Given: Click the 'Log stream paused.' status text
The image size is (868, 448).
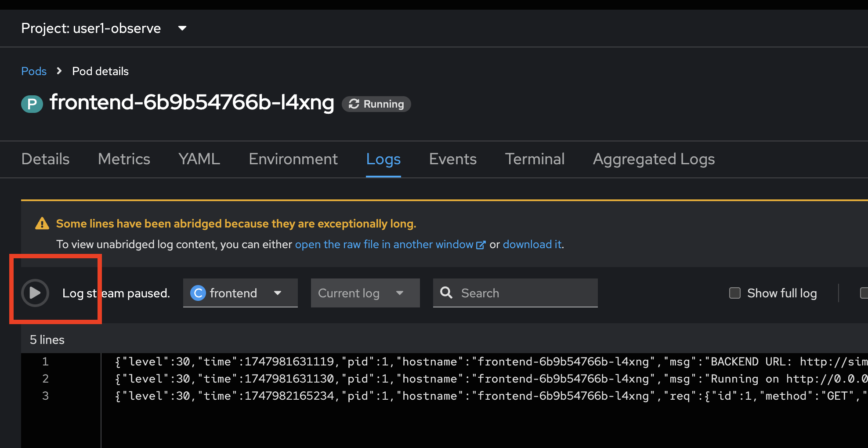Looking at the screenshot, I should coord(116,293).
